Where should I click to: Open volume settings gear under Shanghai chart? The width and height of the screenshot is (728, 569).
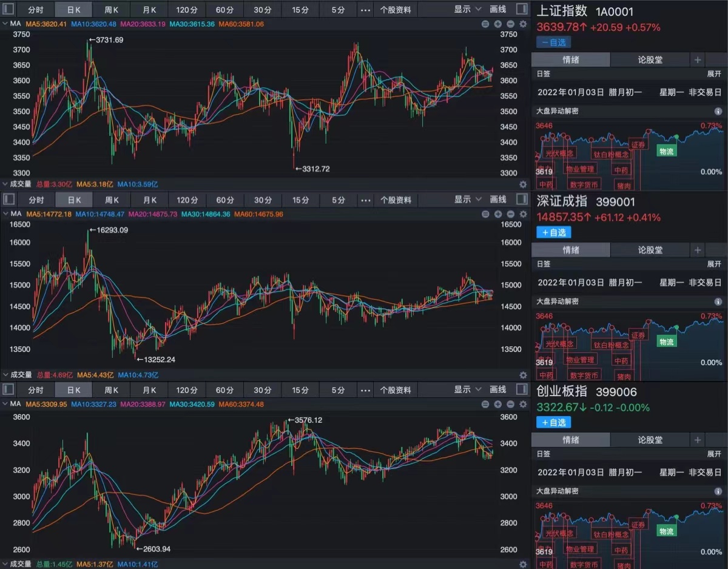pos(523,184)
